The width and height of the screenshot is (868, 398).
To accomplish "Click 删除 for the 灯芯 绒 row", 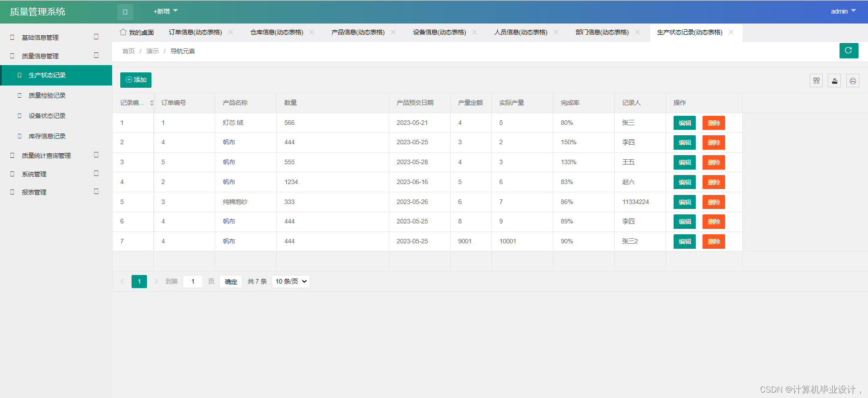I will point(713,123).
